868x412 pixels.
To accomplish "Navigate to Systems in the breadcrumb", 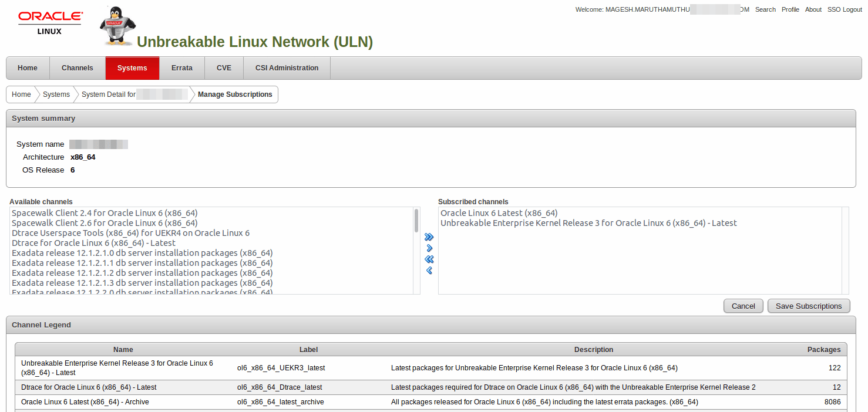I will point(56,94).
